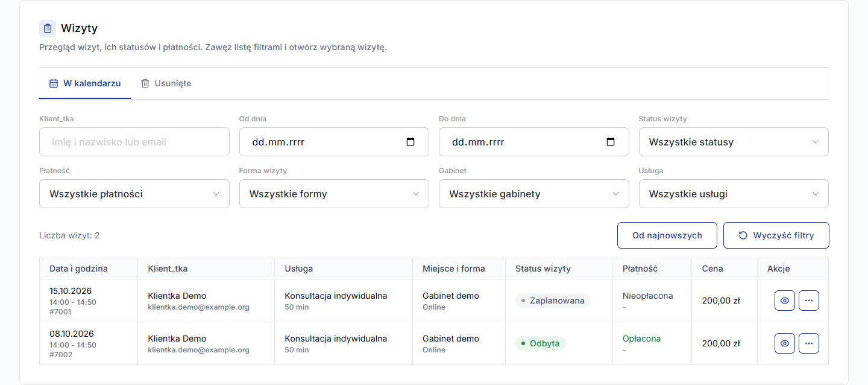Image resolution: width=868 pixels, height=385 pixels.
Task: Open the Usunięte tab
Action: 166,83
